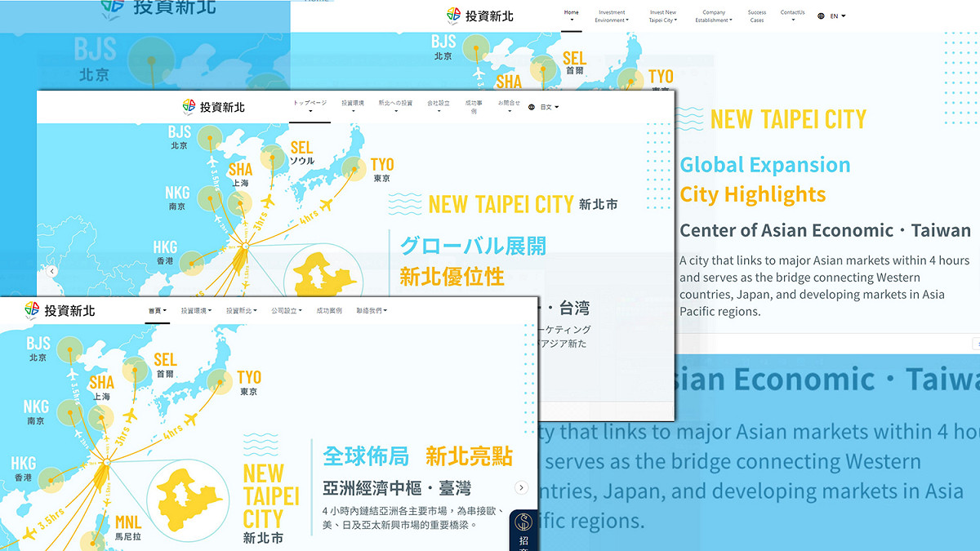Click the 投資新北 logo in English window

pos(479,16)
